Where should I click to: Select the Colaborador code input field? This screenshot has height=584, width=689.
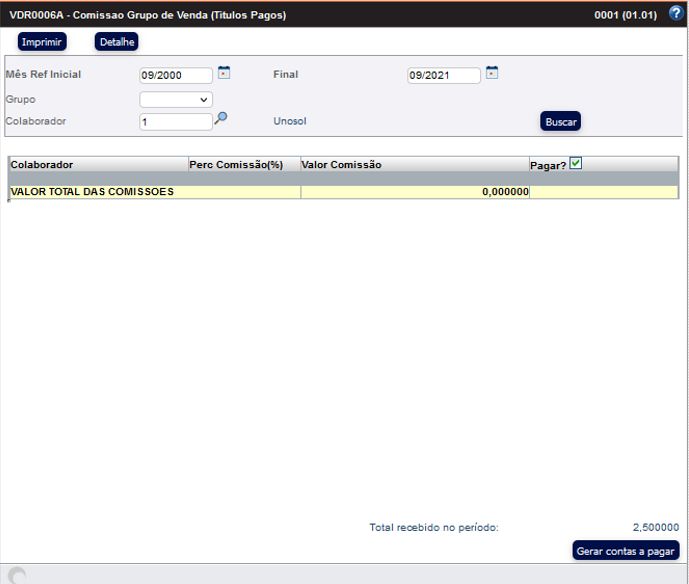point(176,121)
